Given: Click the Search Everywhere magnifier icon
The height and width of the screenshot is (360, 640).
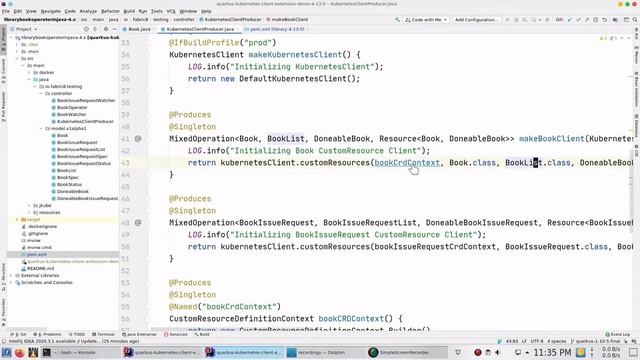Looking at the screenshot, I should pos(635,20).
